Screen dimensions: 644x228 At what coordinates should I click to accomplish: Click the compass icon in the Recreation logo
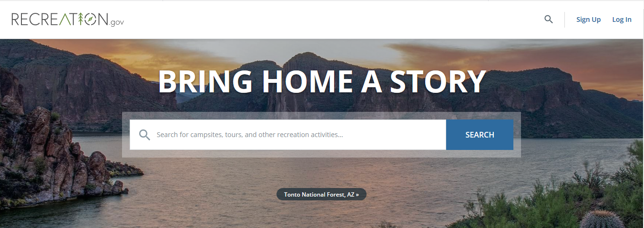click(x=91, y=19)
